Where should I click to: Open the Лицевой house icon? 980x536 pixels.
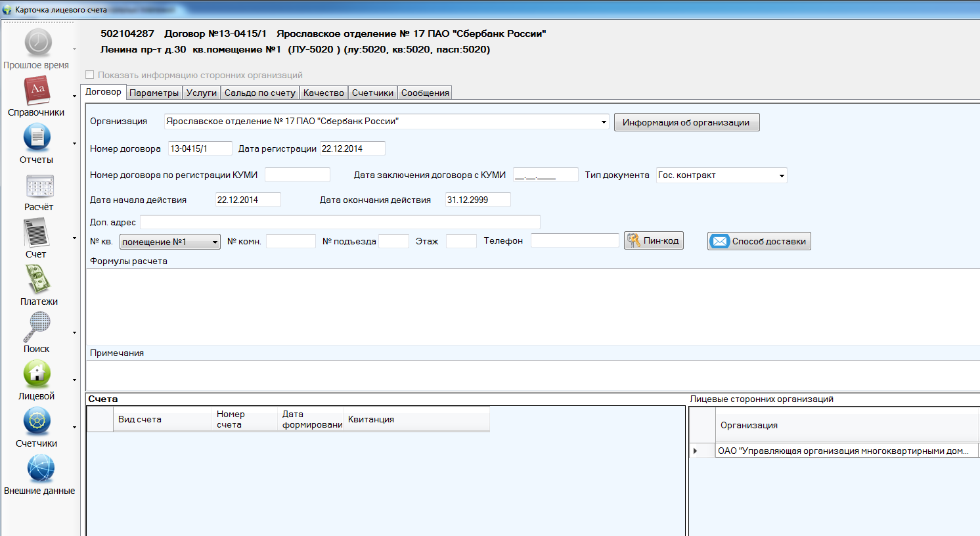(37, 374)
